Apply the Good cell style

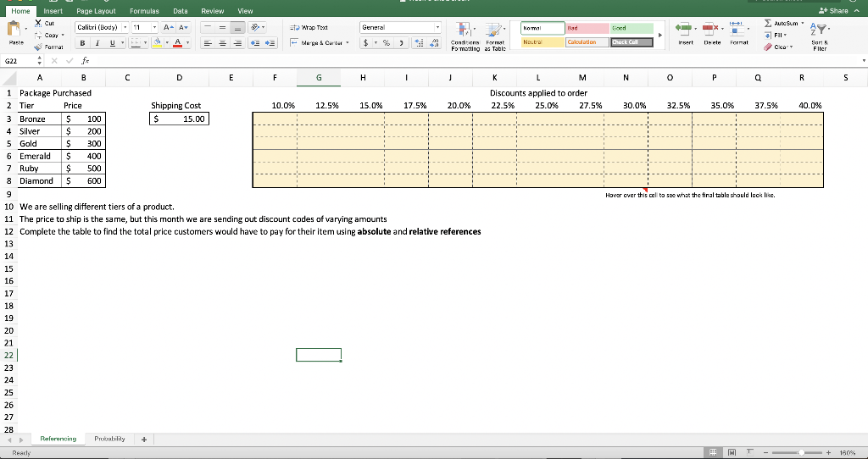(631, 28)
